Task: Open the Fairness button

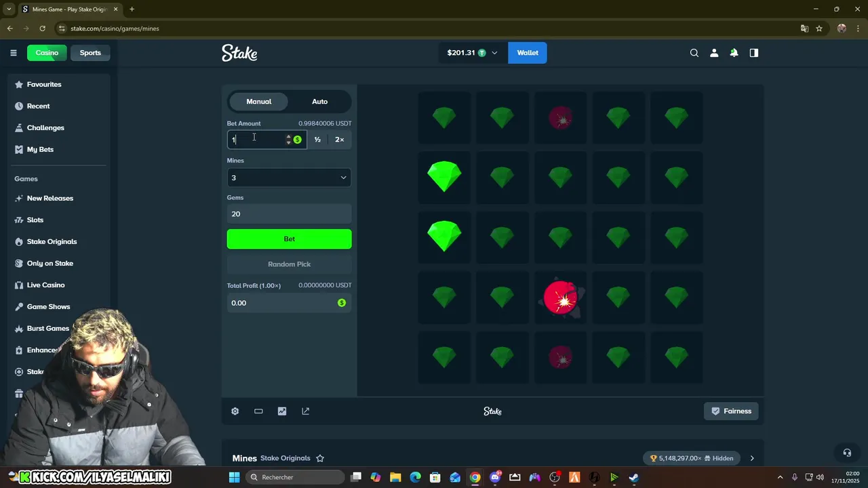Action: (x=731, y=411)
